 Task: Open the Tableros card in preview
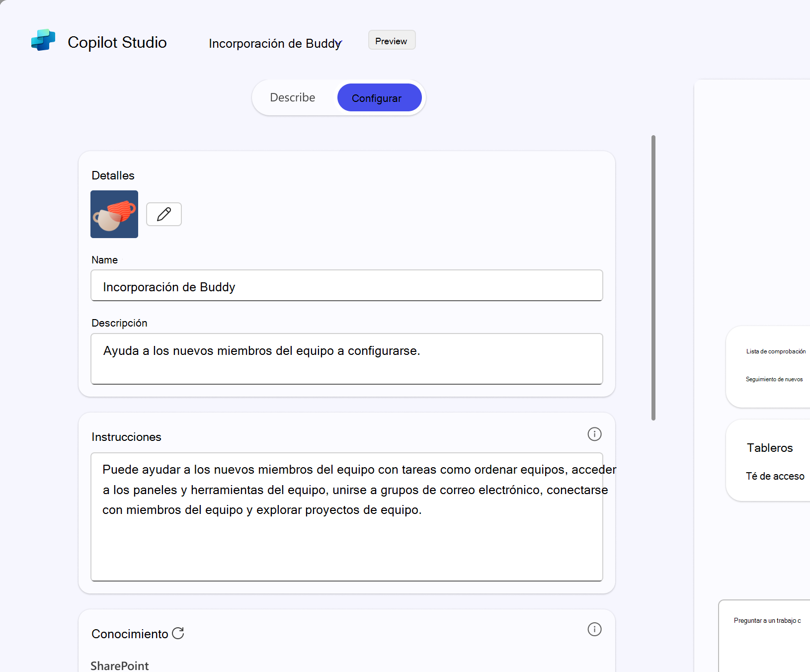click(768, 460)
